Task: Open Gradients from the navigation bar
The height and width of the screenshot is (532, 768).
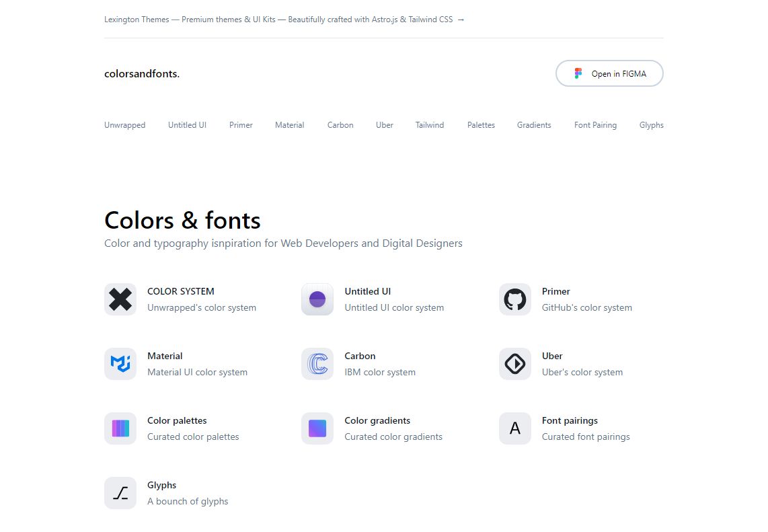Action: coord(534,125)
